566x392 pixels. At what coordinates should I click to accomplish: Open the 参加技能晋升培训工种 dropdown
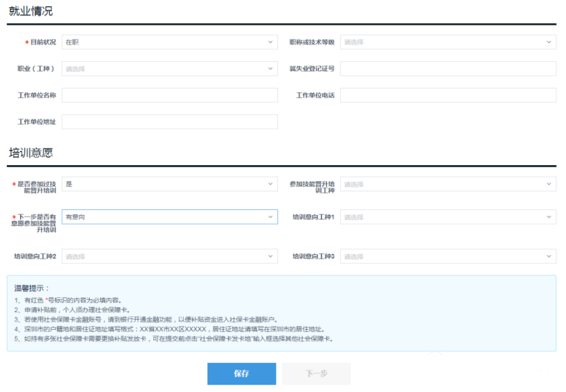tap(449, 183)
